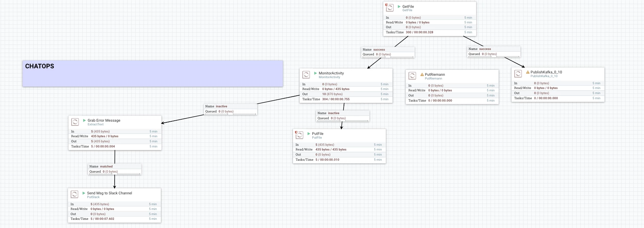Click the GetFile processor icon

pos(390,8)
